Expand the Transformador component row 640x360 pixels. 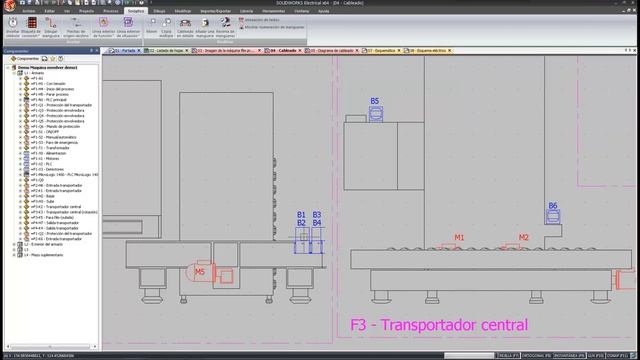(20, 148)
